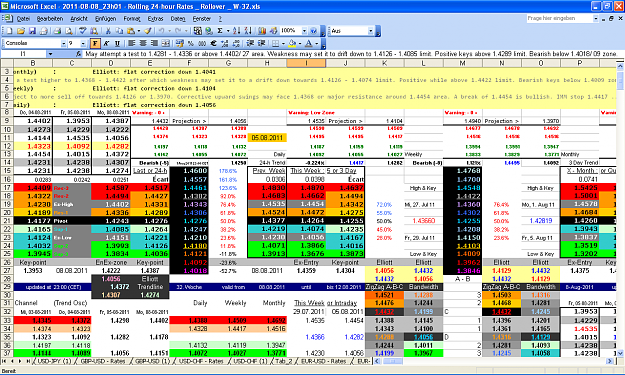Switch to the GBP-USD - Rates sheet tab
The height and width of the screenshot is (375, 625).
[103, 361]
